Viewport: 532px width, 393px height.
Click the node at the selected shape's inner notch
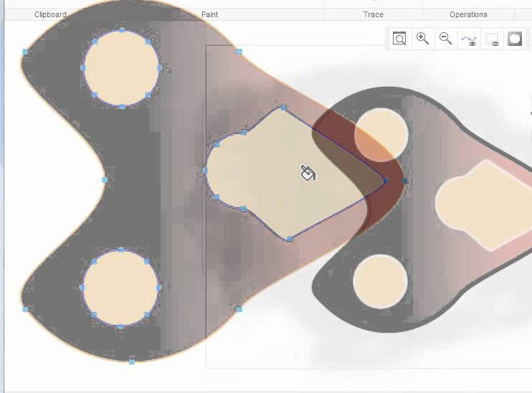point(105,180)
